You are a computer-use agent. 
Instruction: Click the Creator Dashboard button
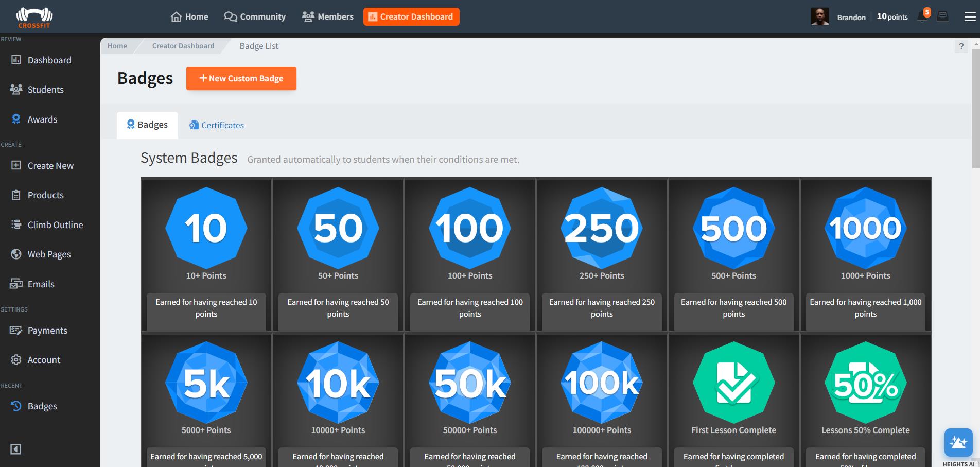pos(411,17)
